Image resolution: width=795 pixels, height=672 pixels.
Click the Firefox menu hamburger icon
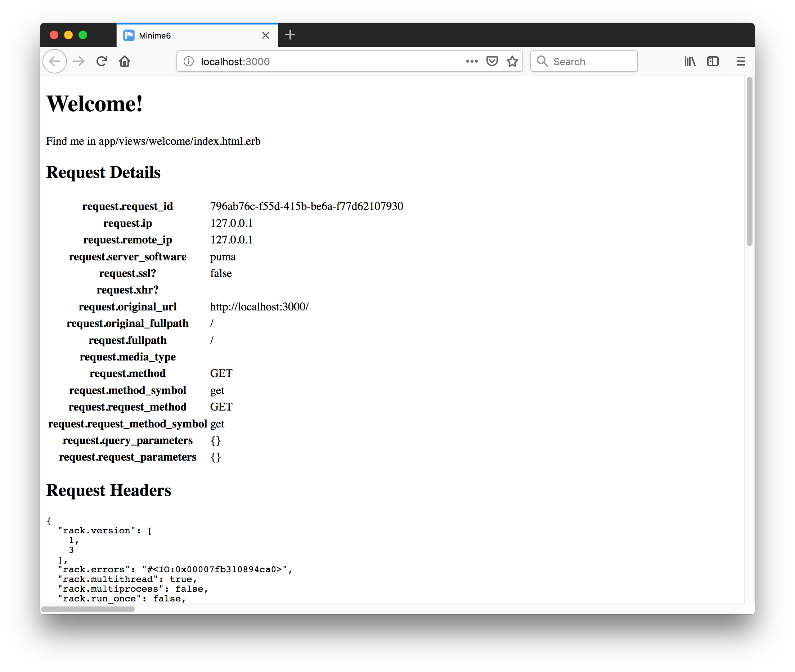click(741, 61)
